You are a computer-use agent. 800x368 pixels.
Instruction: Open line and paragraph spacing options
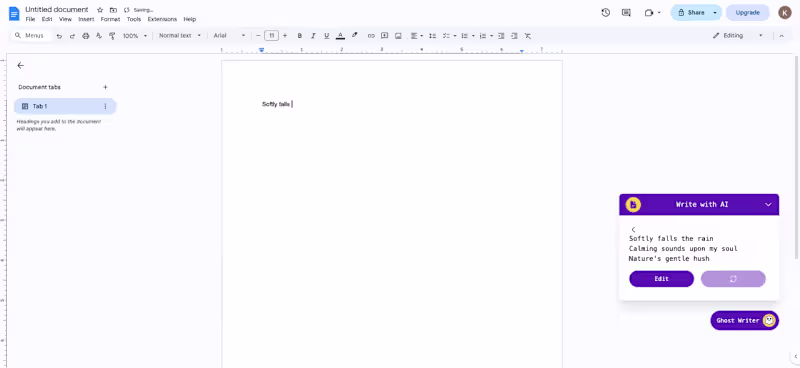coord(432,36)
